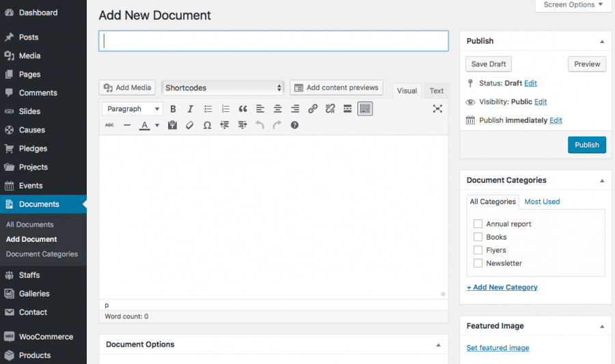Toggle paste as text
615x364 pixels.
tap(172, 126)
